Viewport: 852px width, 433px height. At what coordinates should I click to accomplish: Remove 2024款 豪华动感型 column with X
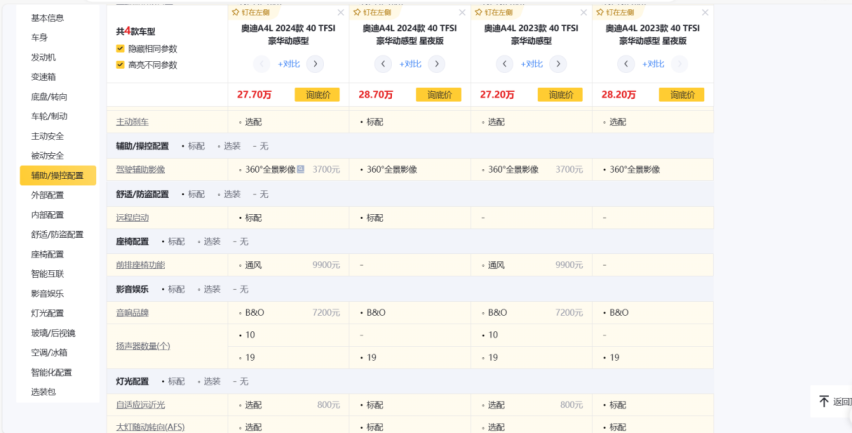[341, 12]
